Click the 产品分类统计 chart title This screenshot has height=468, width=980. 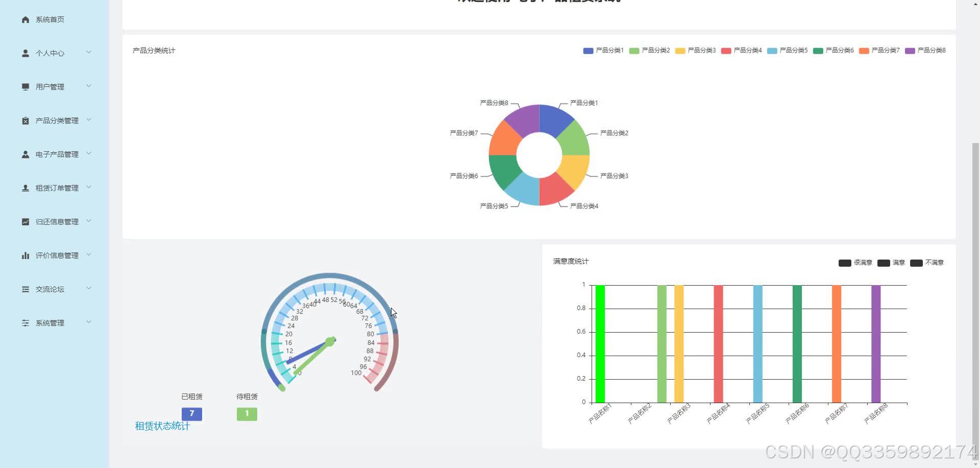(154, 51)
